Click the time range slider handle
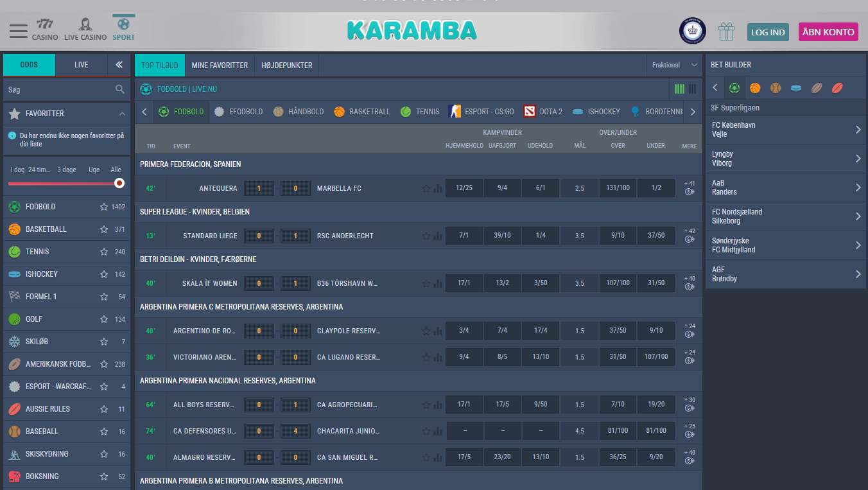This screenshot has height=490, width=868. [x=119, y=183]
